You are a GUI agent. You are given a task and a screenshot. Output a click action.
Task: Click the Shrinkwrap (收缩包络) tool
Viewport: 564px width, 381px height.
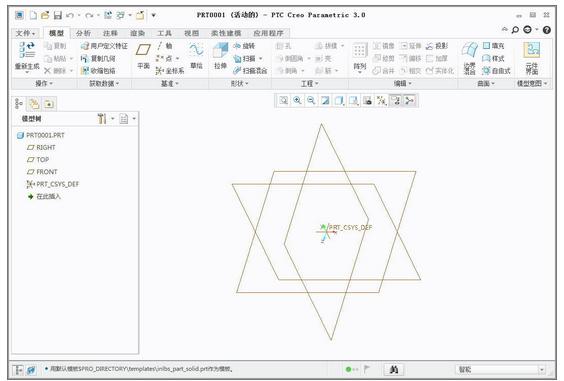(x=98, y=71)
